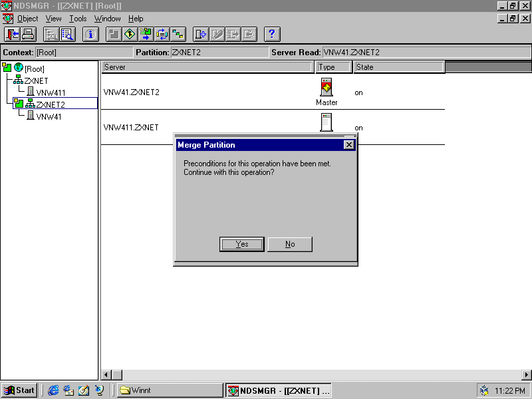
Task: Click the 11:22 PM clock
Action: click(510, 391)
